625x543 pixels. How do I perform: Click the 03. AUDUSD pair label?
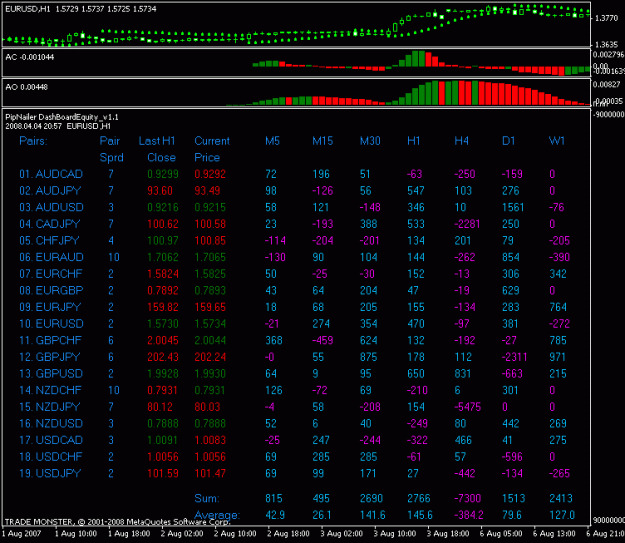click(x=51, y=207)
